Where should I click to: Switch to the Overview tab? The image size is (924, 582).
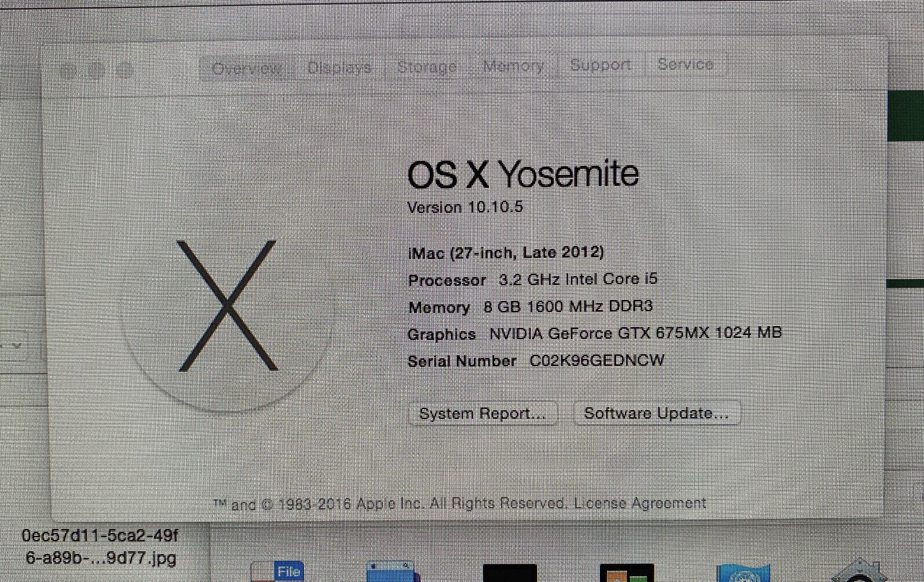(x=247, y=68)
